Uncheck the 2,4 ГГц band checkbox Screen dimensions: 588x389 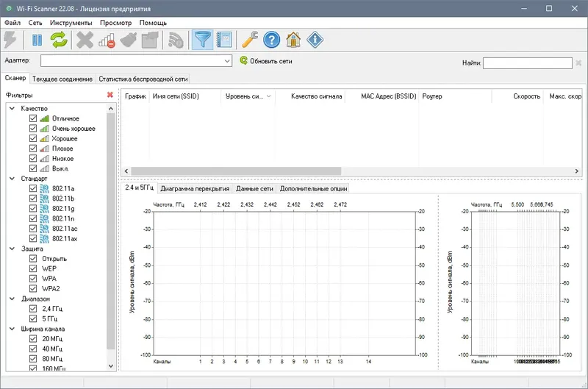click(33, 309)
